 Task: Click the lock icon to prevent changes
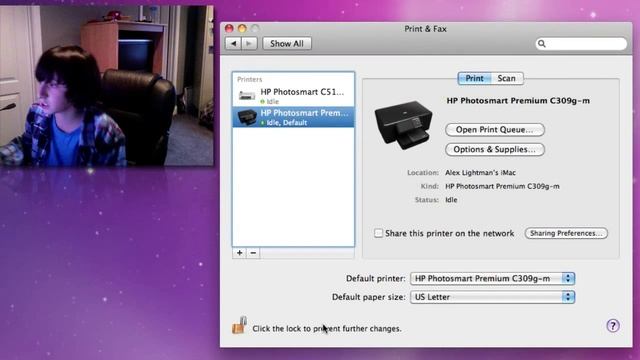pyautogui.click(x=240, y=325)
